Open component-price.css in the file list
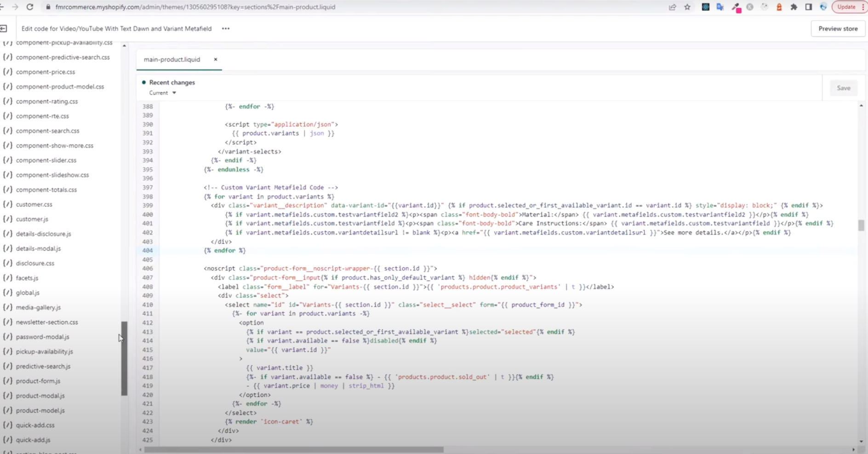 [x=46, y=72]
